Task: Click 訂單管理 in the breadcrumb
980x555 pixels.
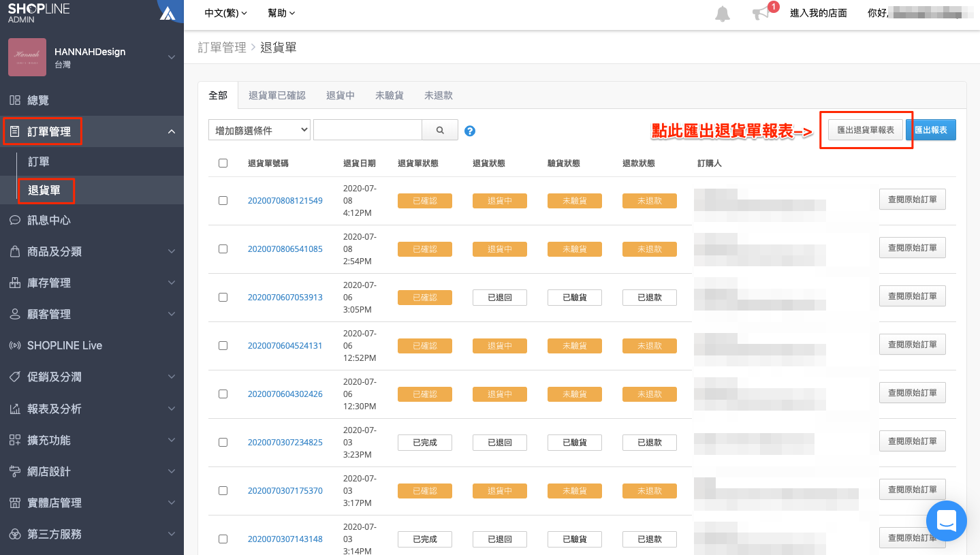Action: point(222,48)
